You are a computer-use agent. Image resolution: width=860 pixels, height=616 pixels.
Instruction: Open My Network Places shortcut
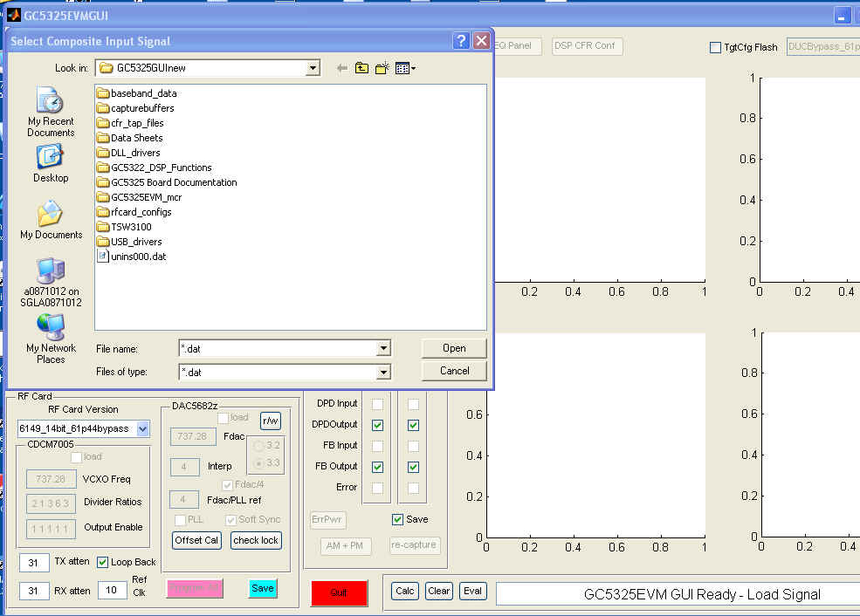pyautogui.click(x=51, y=339)
